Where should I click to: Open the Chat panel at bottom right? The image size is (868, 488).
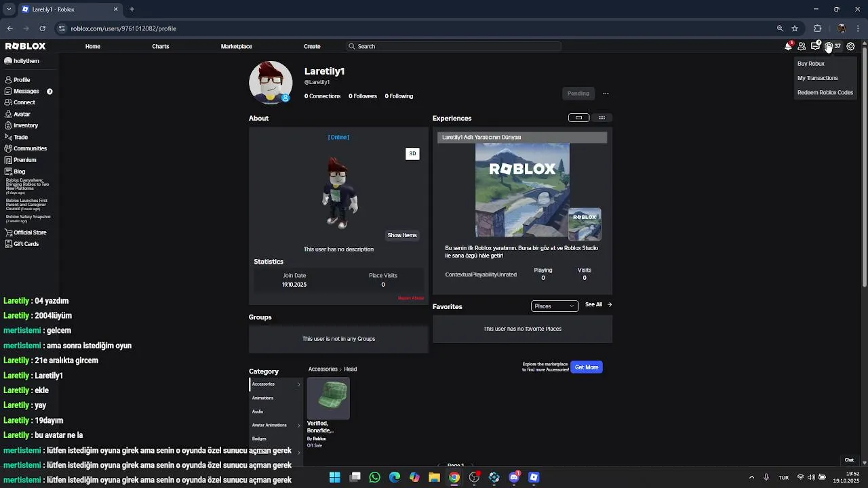tap(849, 460)
